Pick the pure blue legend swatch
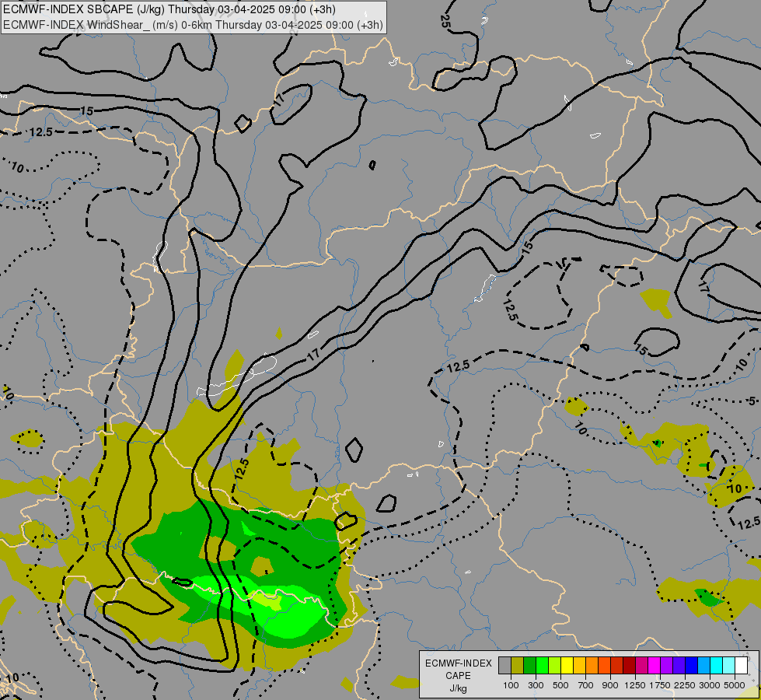The image size is (761, 700). point(692,665)
